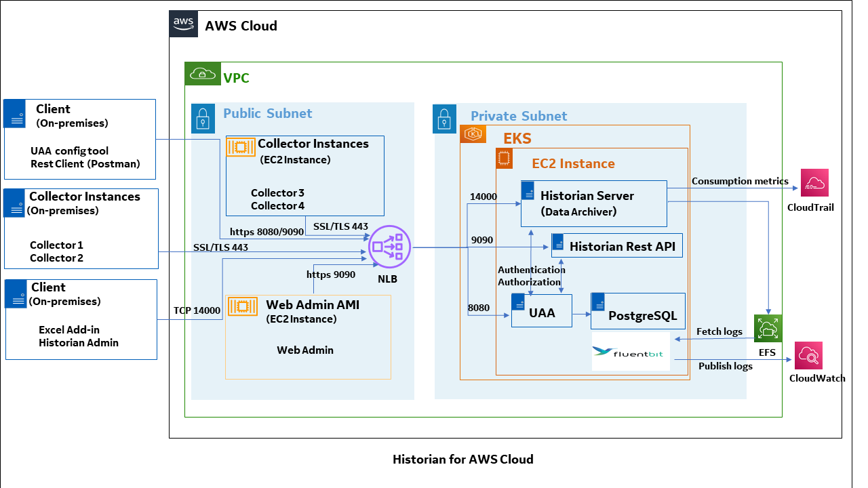
Task: Click the "AWS Cloud" label
Action: [x=241, y=26]
